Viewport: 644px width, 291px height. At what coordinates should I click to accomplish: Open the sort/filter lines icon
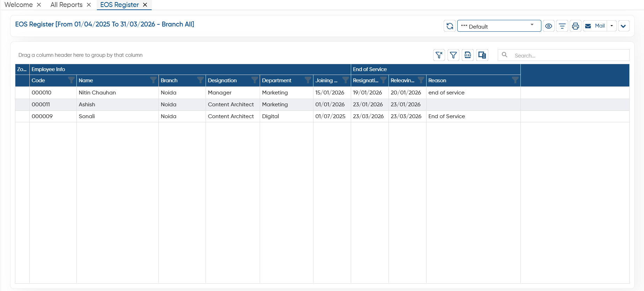tap(562, 26)
